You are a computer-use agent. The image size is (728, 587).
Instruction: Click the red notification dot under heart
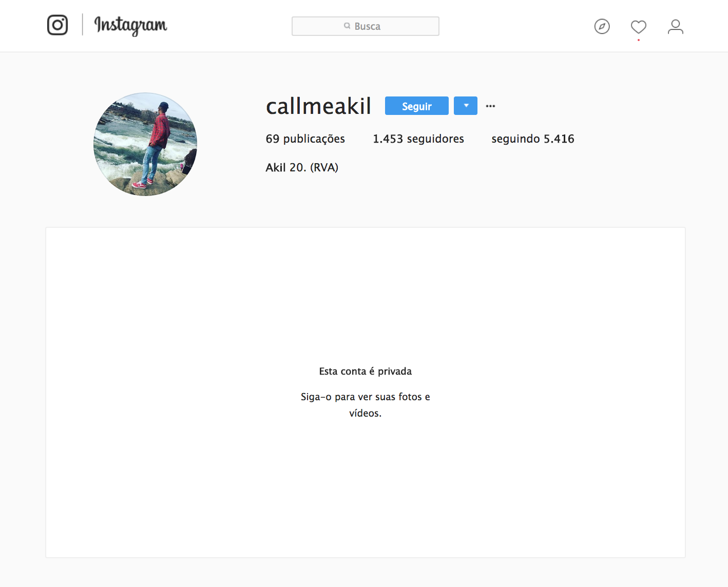pos(639,40)
